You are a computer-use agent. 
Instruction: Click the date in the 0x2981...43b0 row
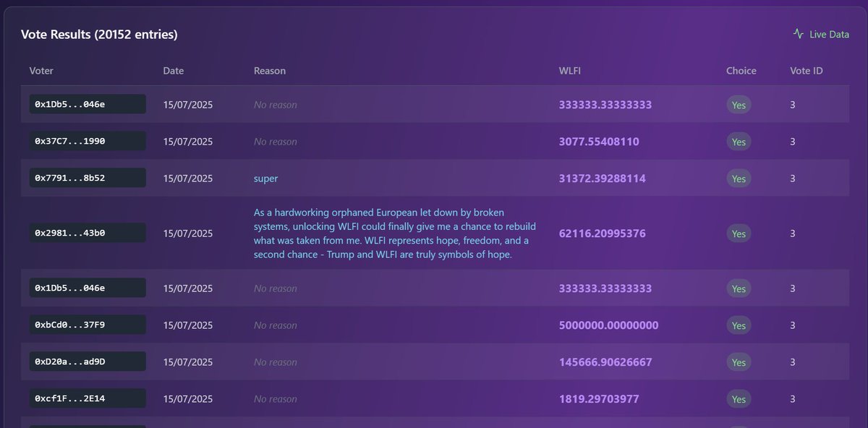pos(188,234)
